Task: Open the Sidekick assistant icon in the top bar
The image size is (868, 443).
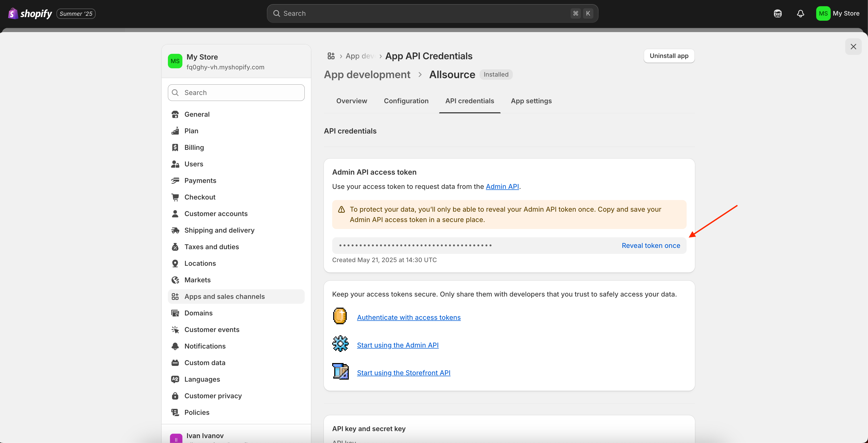Action: pos(777,13)
